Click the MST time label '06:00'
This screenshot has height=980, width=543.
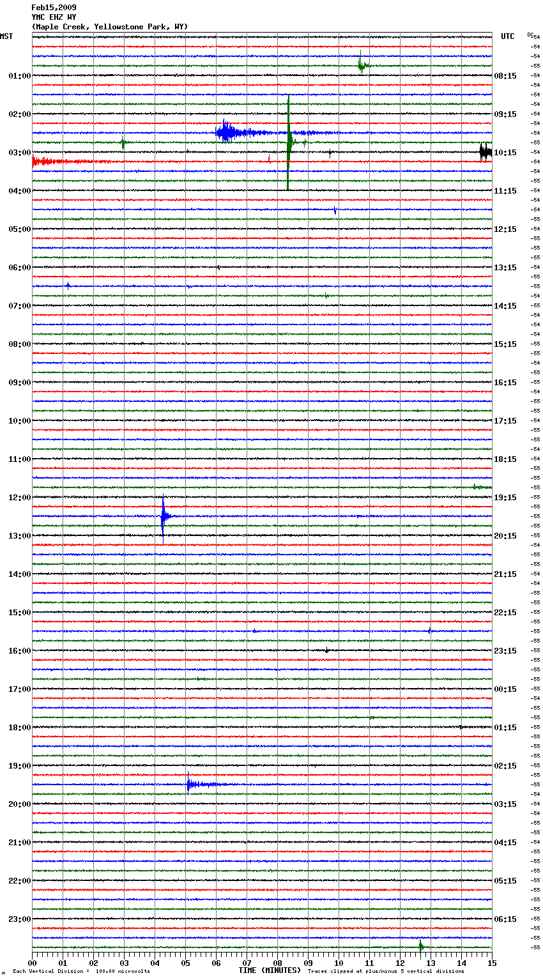[20, 268]
